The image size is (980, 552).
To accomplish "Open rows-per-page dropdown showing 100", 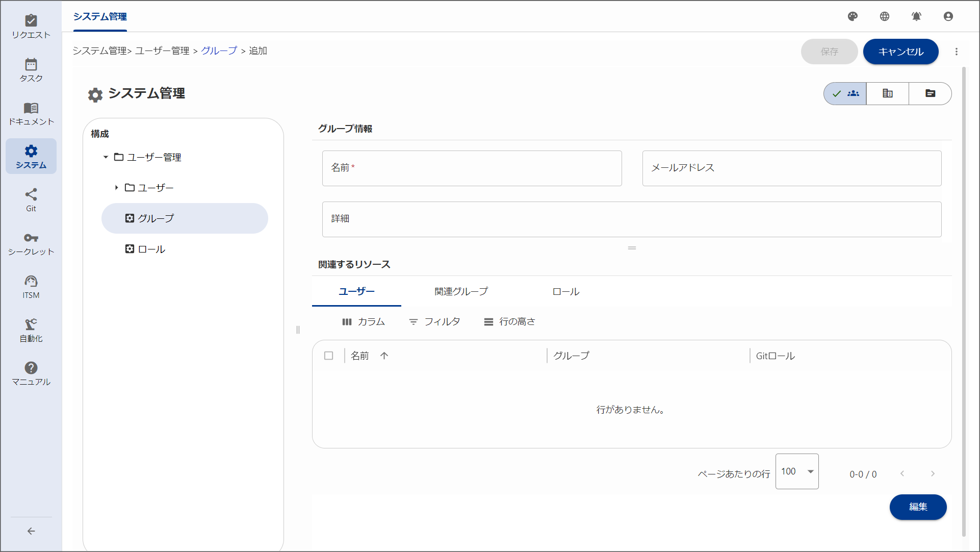I will (797, 471).
